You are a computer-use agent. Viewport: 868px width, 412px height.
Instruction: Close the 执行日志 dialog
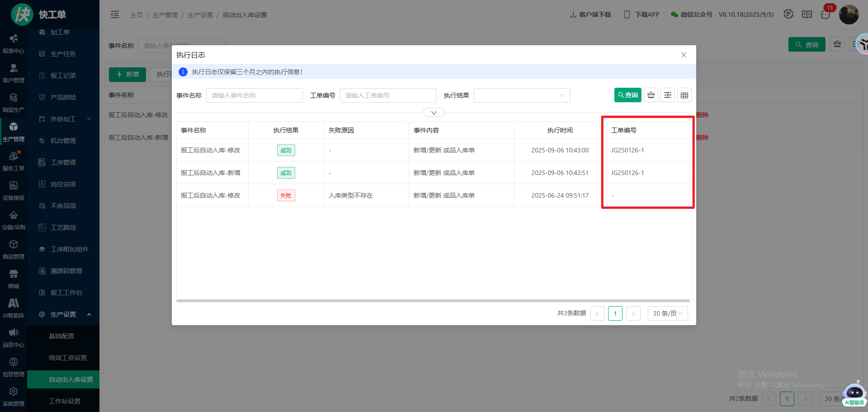pos(684,55)
